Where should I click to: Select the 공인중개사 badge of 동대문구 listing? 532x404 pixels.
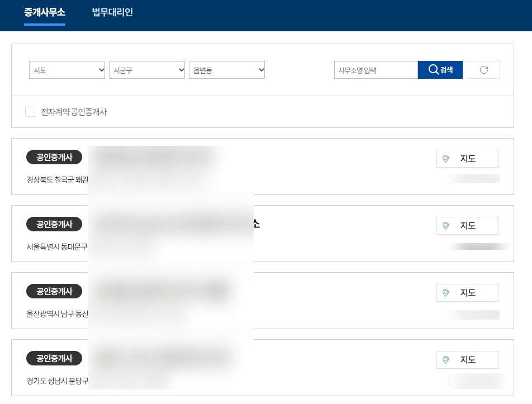[x=54, y=224]
